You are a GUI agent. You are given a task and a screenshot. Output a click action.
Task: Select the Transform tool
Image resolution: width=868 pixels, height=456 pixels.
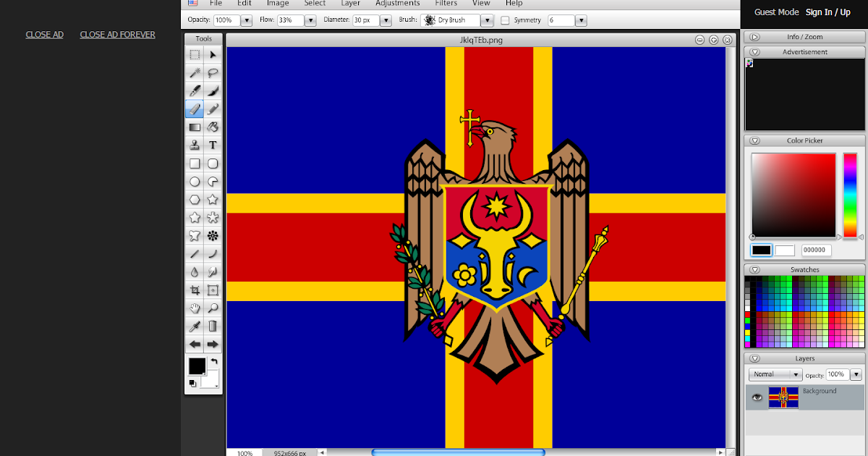point(213,290)
